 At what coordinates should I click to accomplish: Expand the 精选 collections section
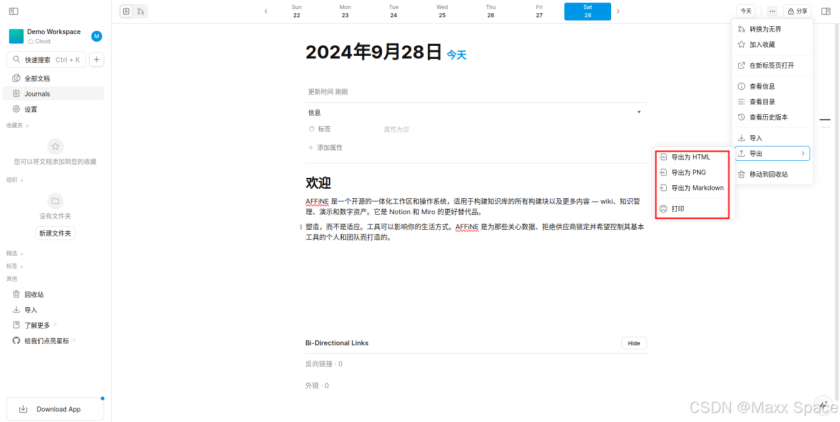[x=14, y=253]
